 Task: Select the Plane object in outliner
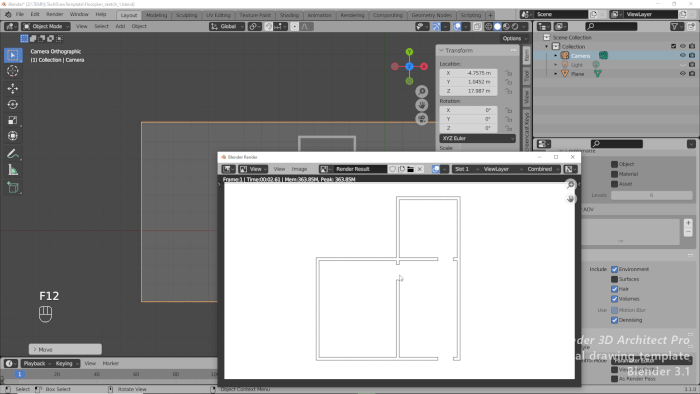[577, 74]
